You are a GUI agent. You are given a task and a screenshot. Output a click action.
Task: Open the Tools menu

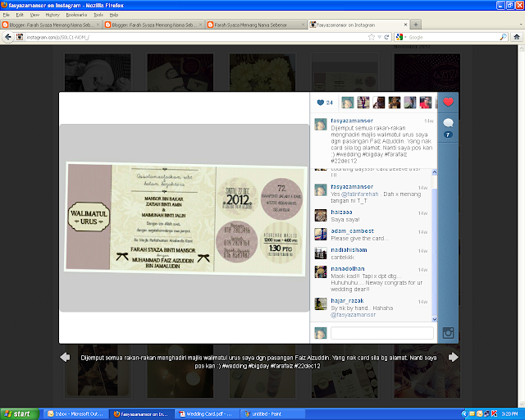98,15
